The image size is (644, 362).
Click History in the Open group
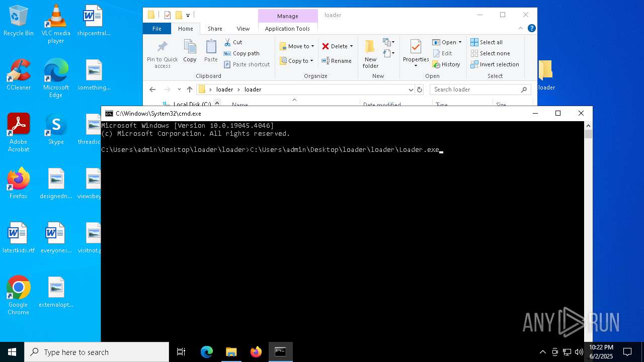click(446, 64)
